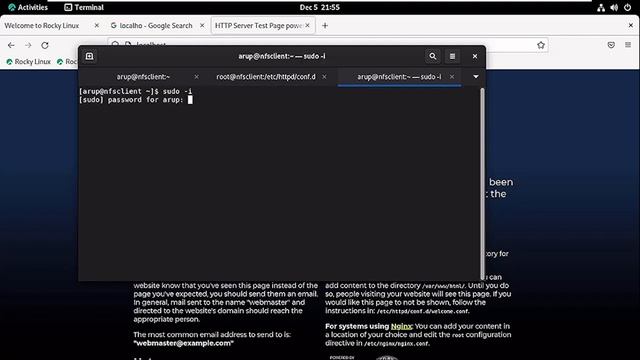Close the Google Search browser tab

(202, 25)
